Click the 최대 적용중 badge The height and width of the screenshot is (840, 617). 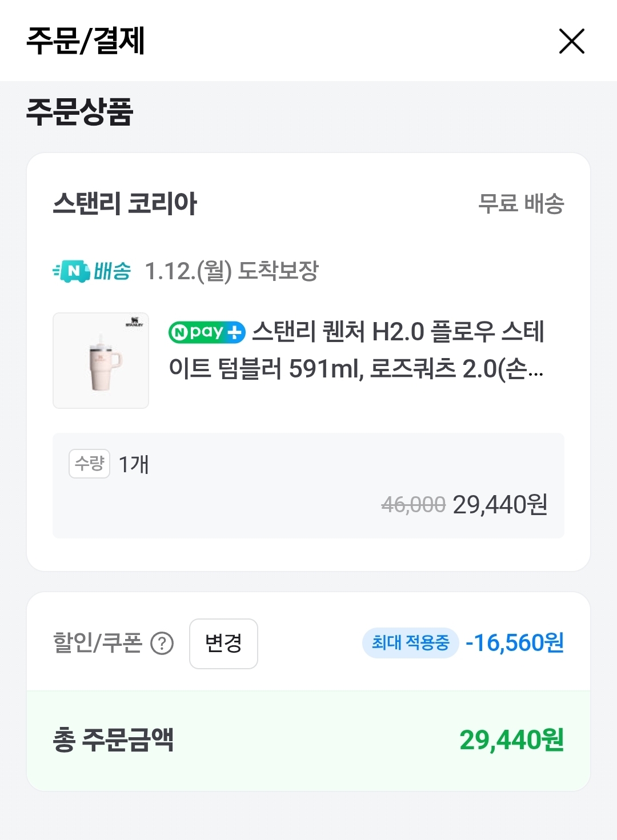[x=410, y=643]
